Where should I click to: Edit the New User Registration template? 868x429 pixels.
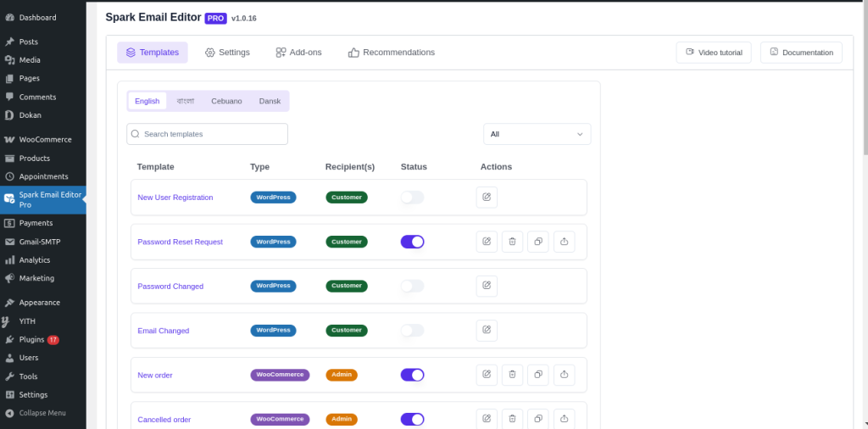point(487,198)
